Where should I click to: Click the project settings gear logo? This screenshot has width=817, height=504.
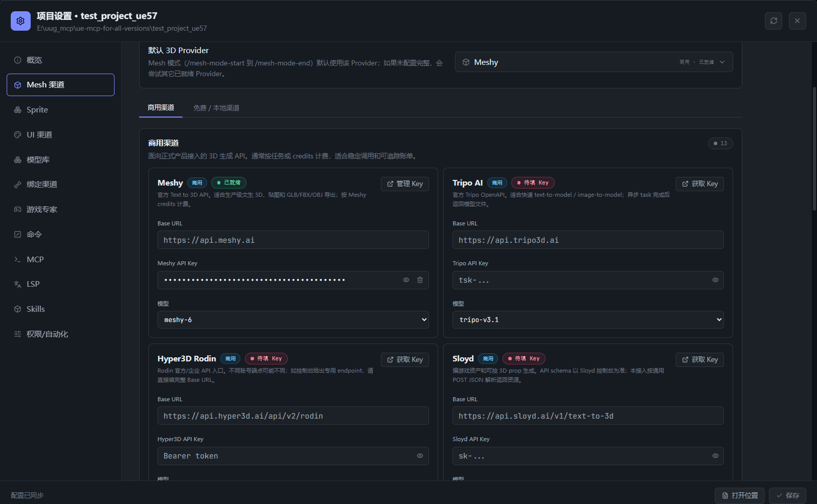pos(20,21)
